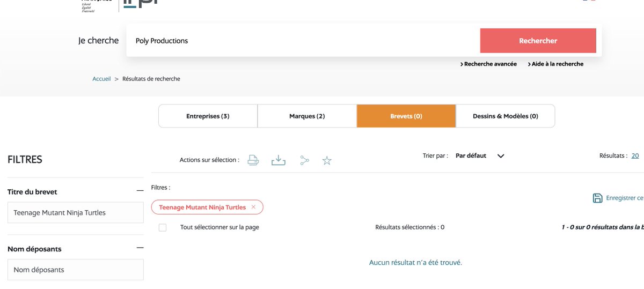Share the selected results
This screenshot has height=289, width=644.
point(304,160)
